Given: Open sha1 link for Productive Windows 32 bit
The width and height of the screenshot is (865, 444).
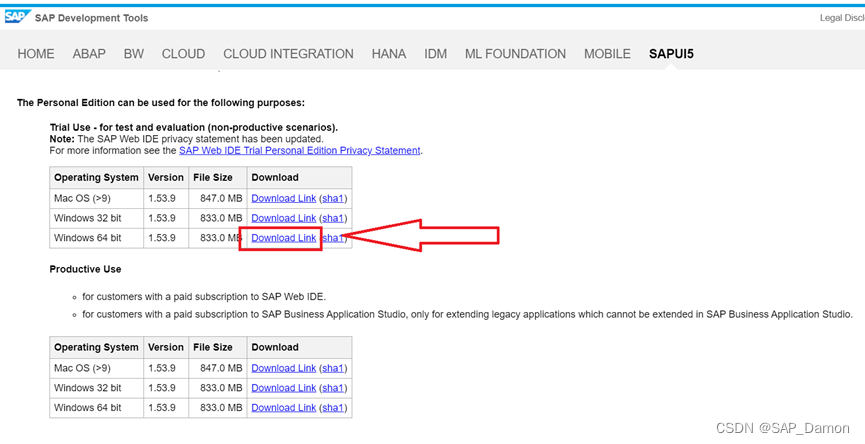Looking at the screenshot, I should pos(333,388).
